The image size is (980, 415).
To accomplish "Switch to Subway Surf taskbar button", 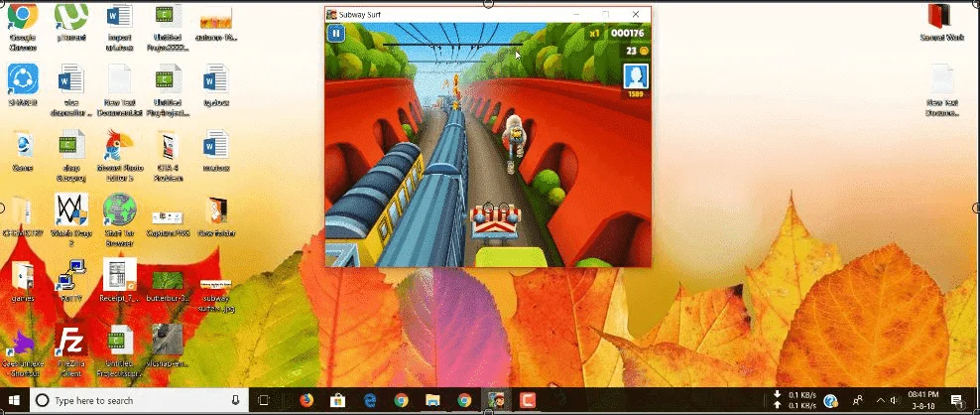I will click(x=496, y=400).
